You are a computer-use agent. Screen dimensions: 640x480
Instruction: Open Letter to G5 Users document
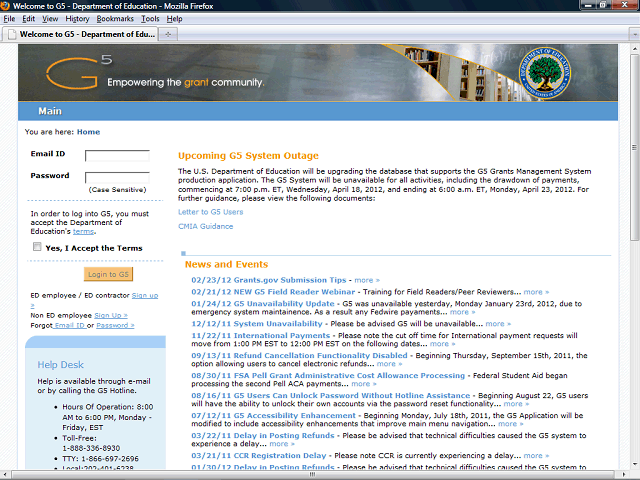click(x=211, y=212)
